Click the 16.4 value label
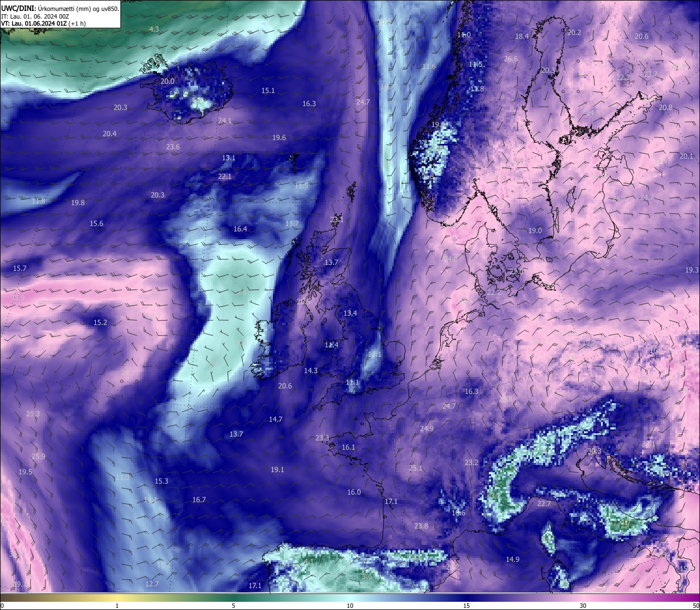Viewport: 700px width, 610px height. click(x=240, y=229)
